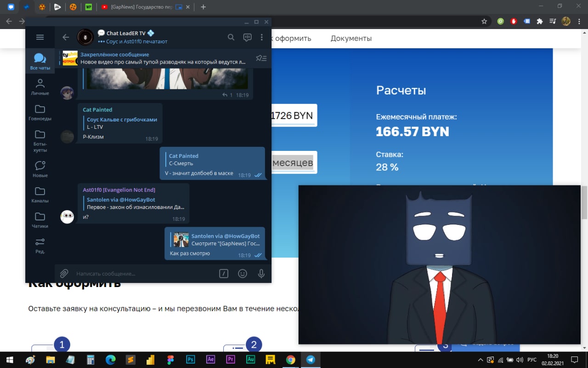Open Photoshop from taskbar

click(191, 360)
